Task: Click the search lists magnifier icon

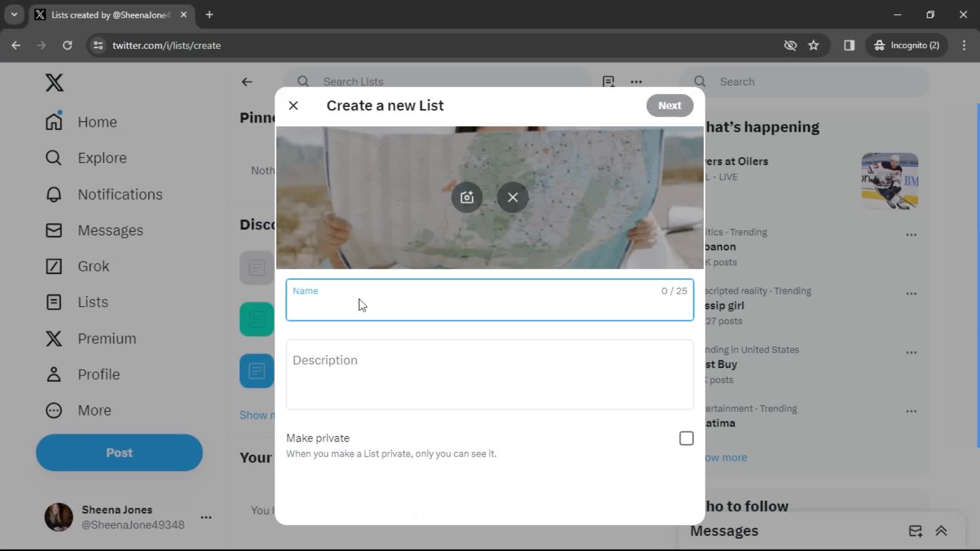Action: point(303,82)
